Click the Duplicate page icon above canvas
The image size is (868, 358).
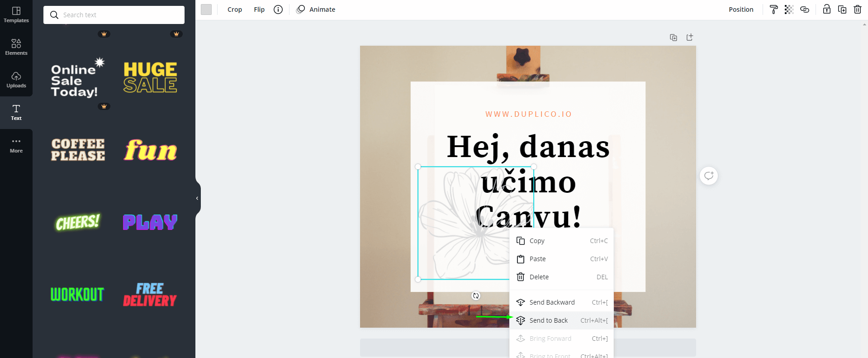coord(674,38)
